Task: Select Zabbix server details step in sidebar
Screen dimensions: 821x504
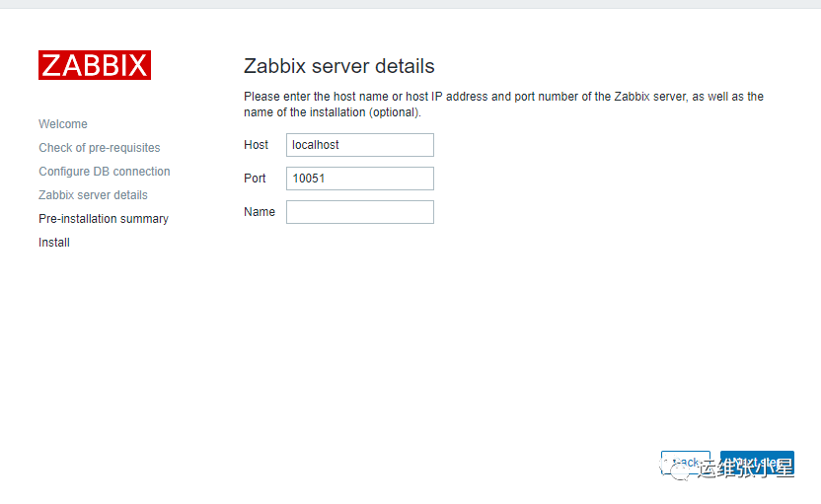Action: [x=93, y=194]
